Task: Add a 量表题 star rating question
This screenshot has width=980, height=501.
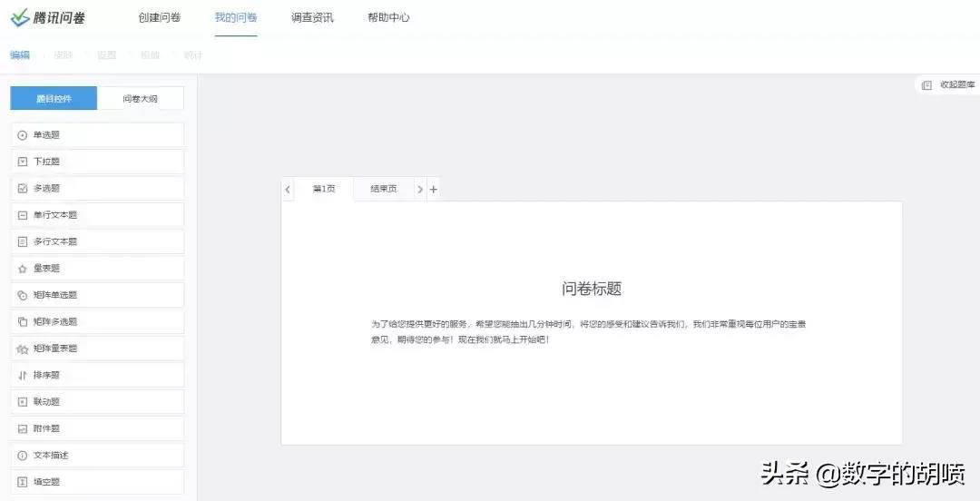Action: click(97, 269)
